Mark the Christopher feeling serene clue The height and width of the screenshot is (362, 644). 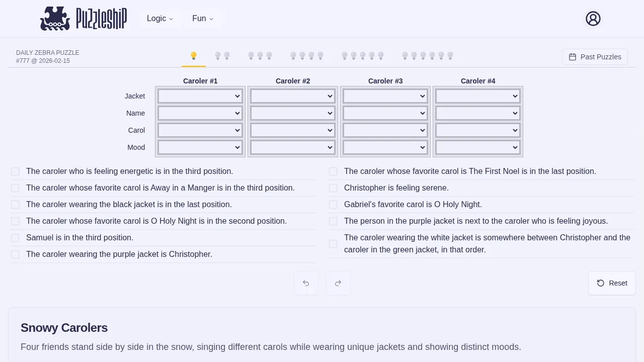[333, 188]
